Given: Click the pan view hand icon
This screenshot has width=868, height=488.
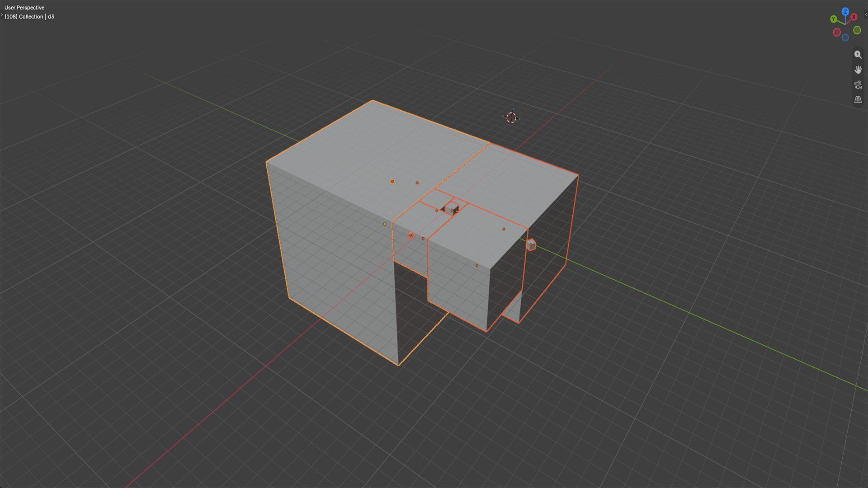Looking at the screenshot, I should click(858, 70).
